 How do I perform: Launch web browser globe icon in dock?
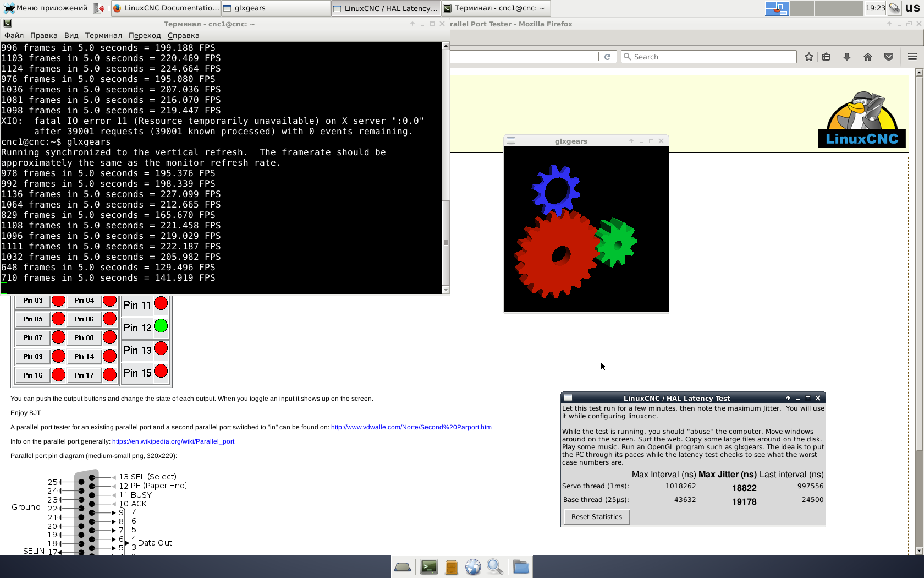473,567
